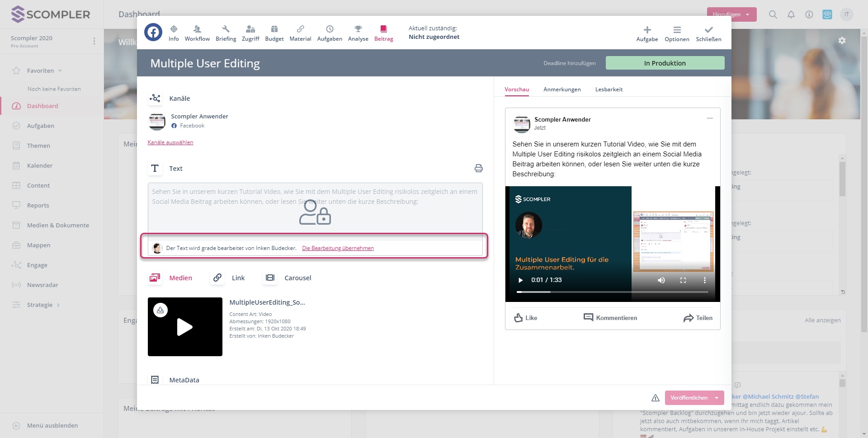The width and height of the screenshot is (868, 438).
Task: Click the Die Bearbeitung übernehmen link
Action: coord(338,248)
